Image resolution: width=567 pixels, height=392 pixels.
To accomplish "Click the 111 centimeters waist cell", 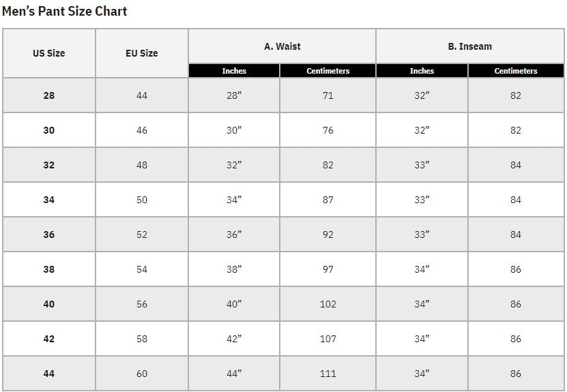I will (328, 374).
